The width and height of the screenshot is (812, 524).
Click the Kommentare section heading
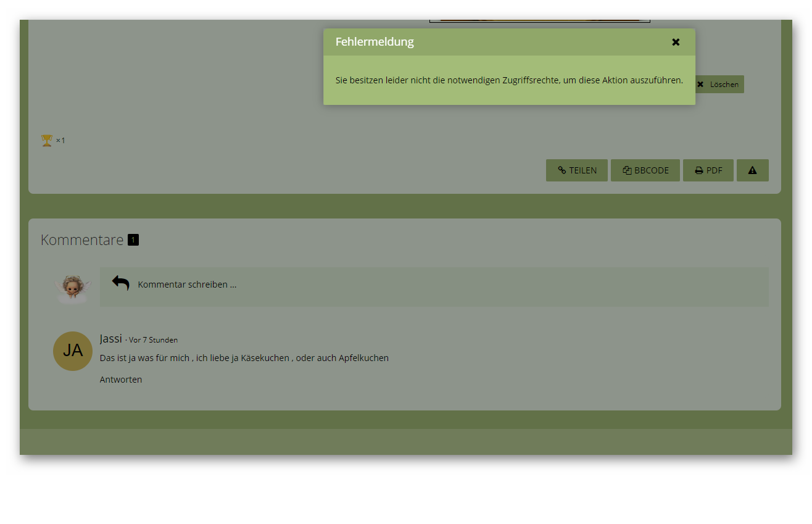coord(82,240)
